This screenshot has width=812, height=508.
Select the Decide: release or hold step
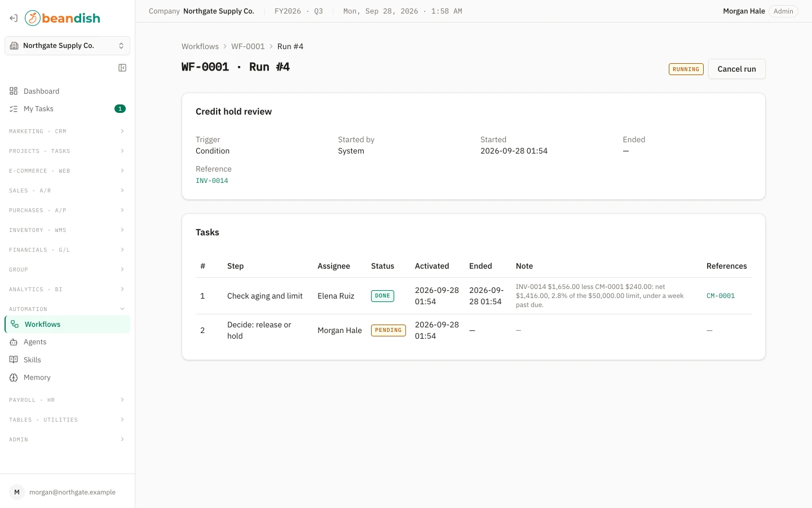tap(259, 330)
